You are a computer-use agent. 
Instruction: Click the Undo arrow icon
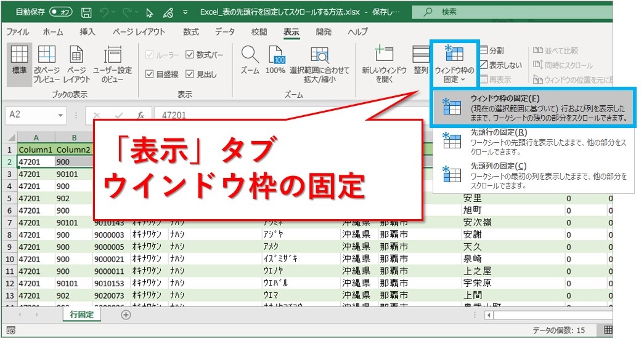(104, 12)
